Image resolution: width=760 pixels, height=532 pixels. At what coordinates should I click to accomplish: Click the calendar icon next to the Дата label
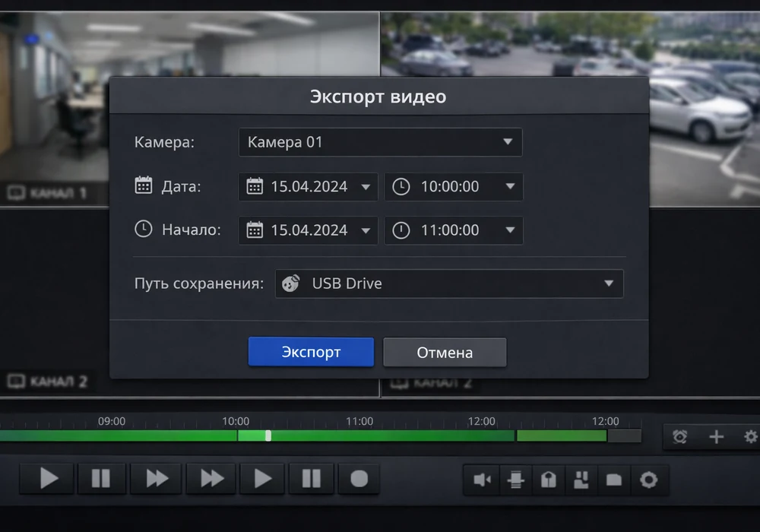(x=144, y=185)
